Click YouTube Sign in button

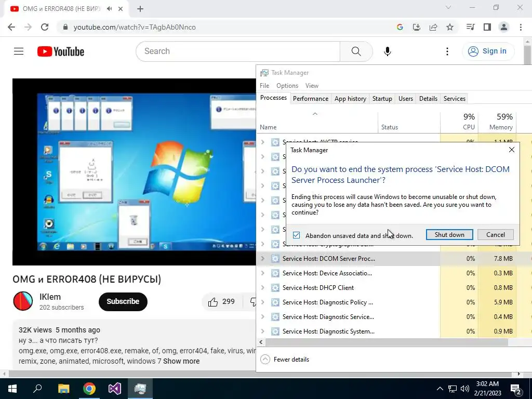tap(488, 51)
